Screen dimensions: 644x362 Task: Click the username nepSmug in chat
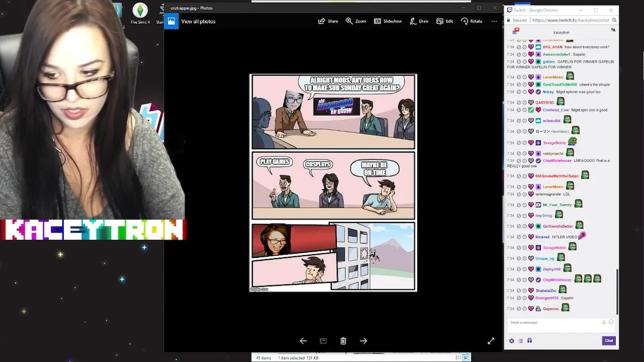pyautogui.click(x=543, y=216)
